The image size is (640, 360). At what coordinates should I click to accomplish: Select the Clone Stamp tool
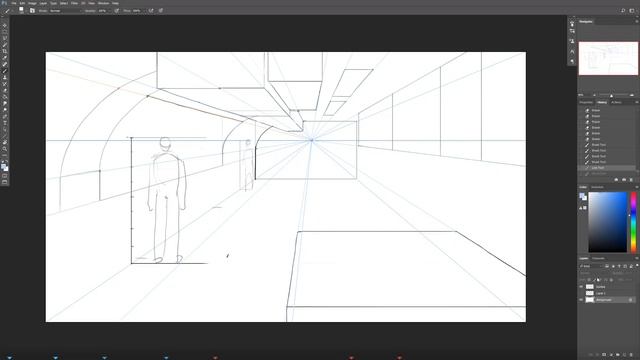(x=5, y=77)
